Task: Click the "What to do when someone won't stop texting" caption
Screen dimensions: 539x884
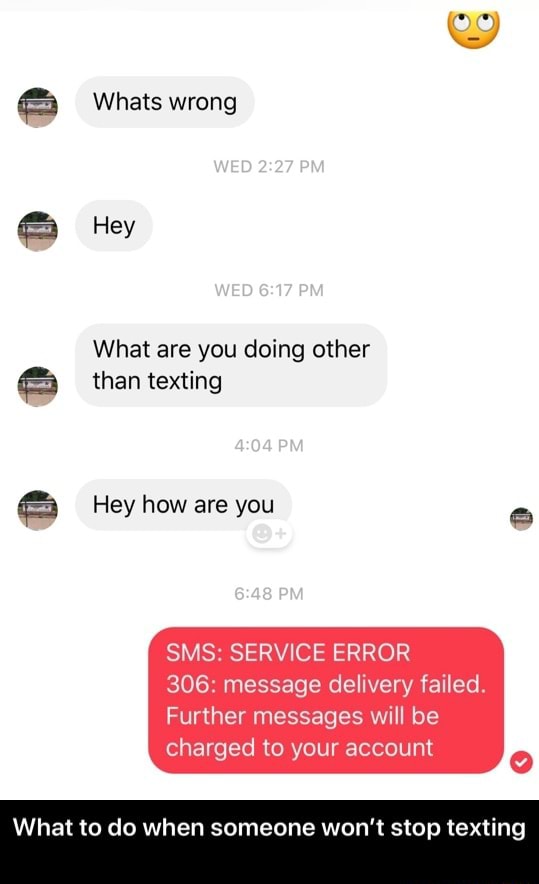Action: click(270, 828)
